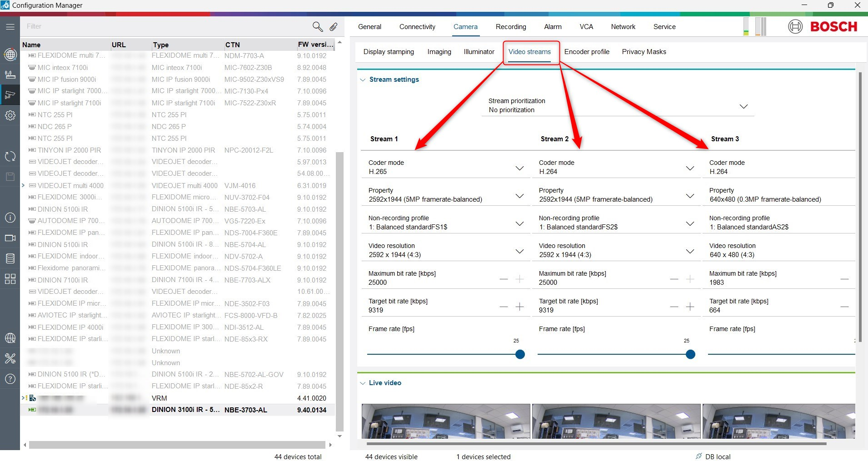The width and height of the screenshot is (868, 461).
Task: Expand the VIDEOJET multi 4000 tree node
Action: [x=23, y=185]
